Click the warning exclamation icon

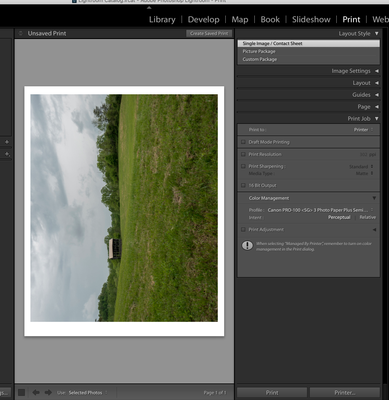(x=247, y=246)
